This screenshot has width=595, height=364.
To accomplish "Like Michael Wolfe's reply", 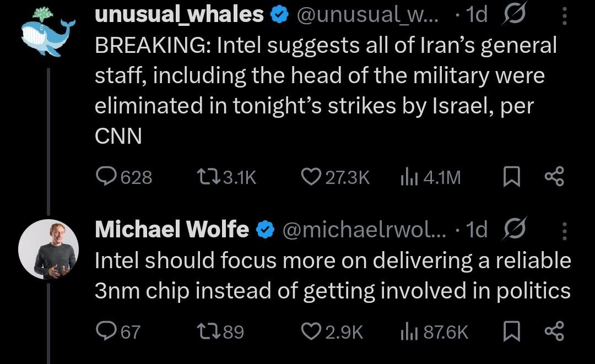I will pyautogui.click(x=311, y=332).
